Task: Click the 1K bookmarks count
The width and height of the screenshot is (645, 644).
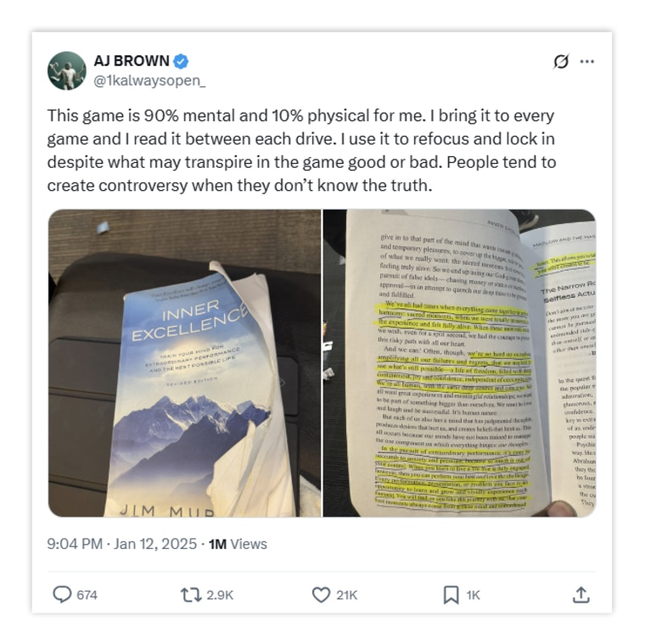Action: (473, 595)
